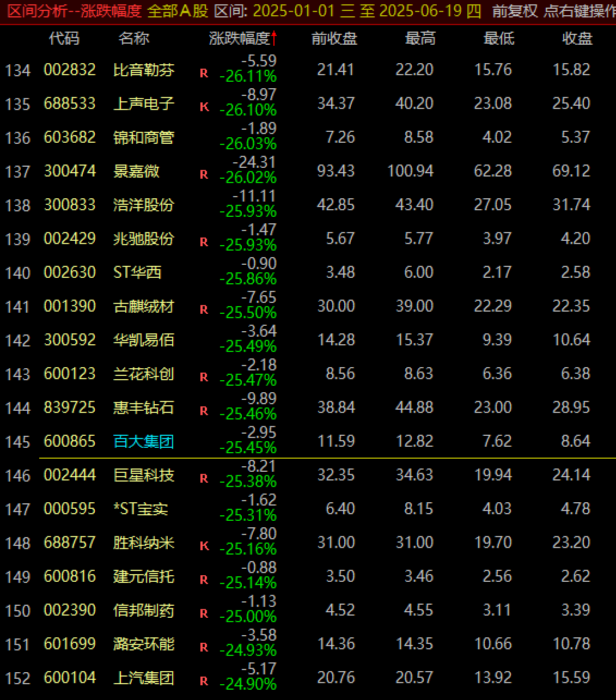Click stock code 300474
Viewport: 616px width, 700px height.
coord(70,171)
